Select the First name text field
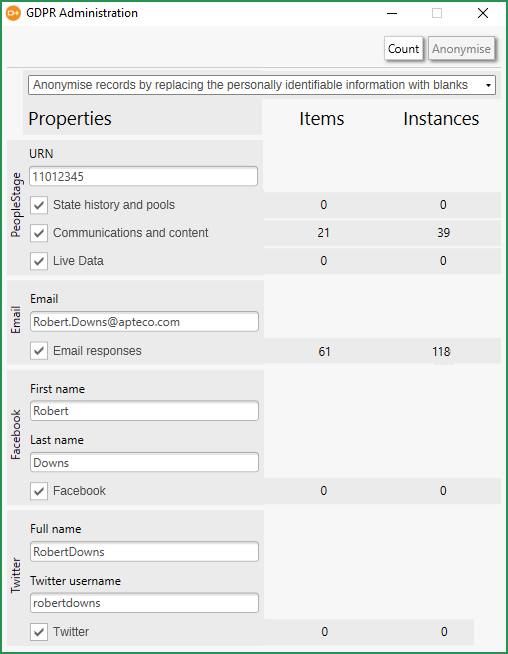 click(x=144, y=411)
